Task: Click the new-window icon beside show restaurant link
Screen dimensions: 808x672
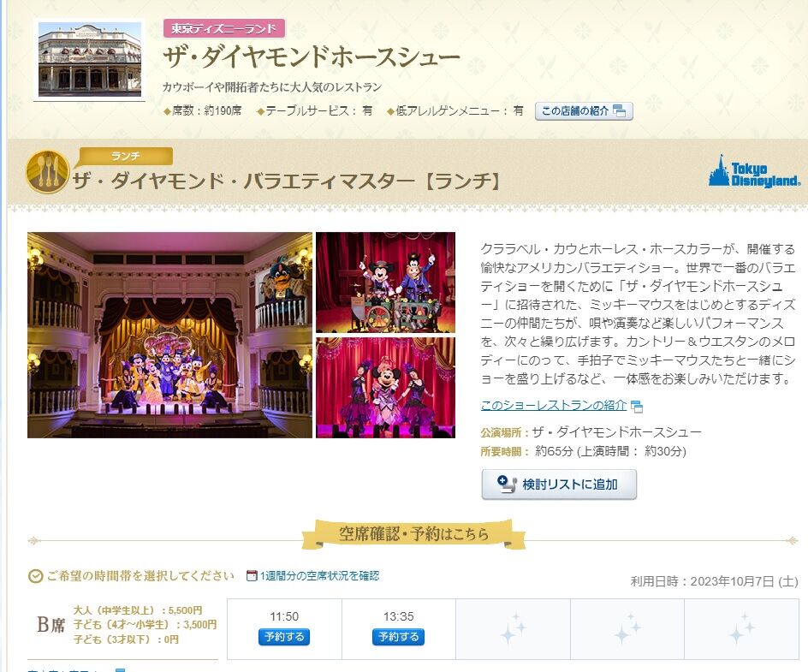Action: pyautogui.click(x=637, y=406)
